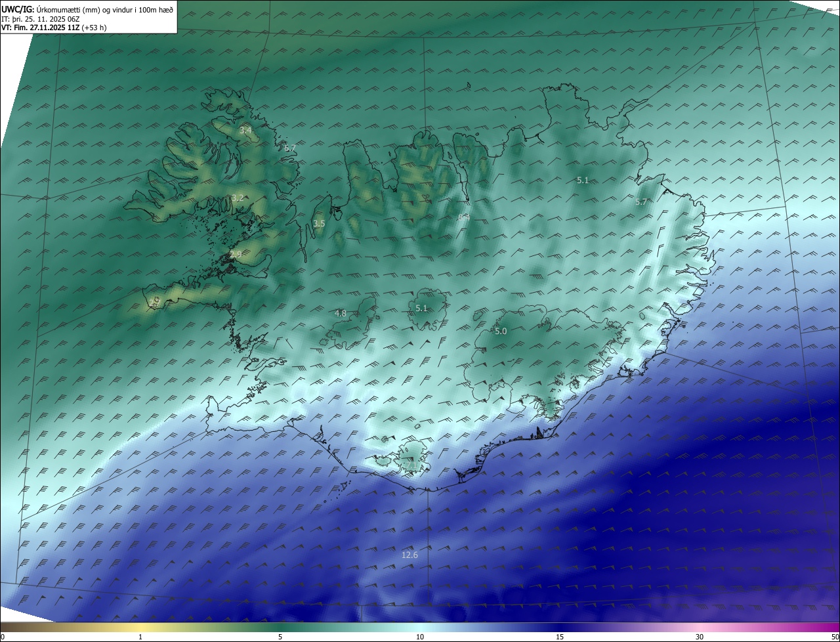
Task: Click the title line 'UWC/IG: Úrkomumætti (mm) og vindur'
Action: click(87, 9)
